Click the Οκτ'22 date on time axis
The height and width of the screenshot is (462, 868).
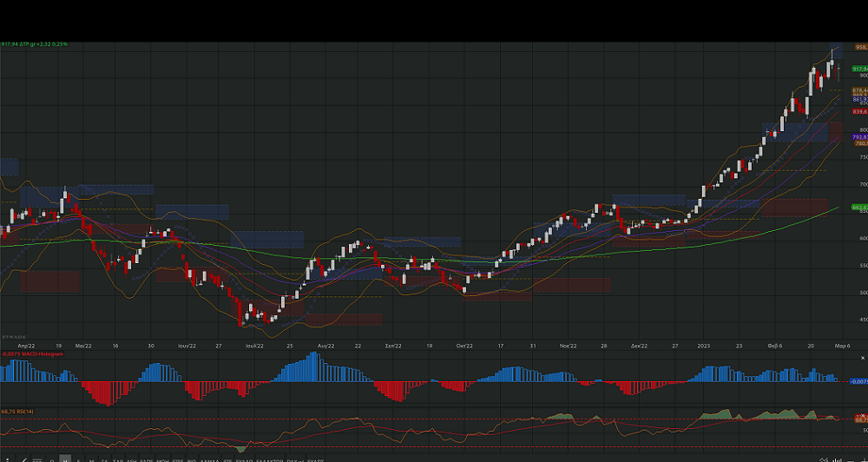pyautogui.click(x=464, y=346)
